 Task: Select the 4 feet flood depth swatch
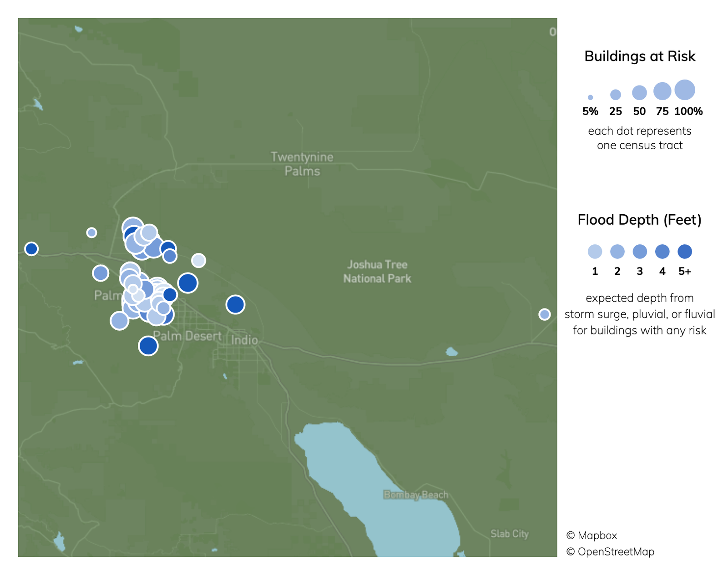(662, 252)
